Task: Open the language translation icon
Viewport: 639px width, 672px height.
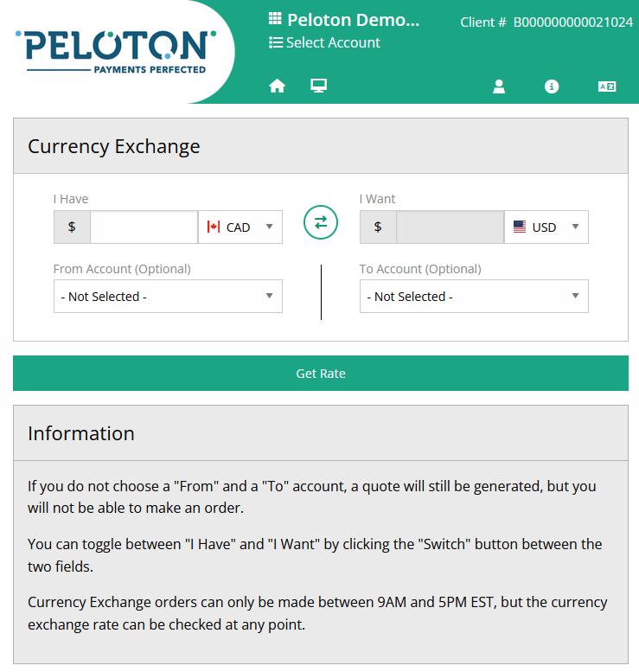Action: coord(607,86)
